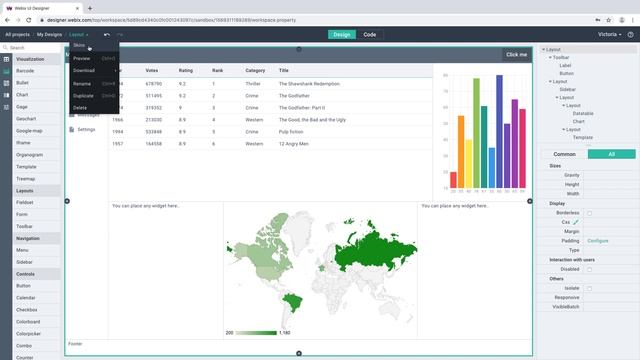Viewport: 640px width, 360px height.
Task: Select Sidebar in the tree
Action: pyautogui.click(x=568, y=89)
